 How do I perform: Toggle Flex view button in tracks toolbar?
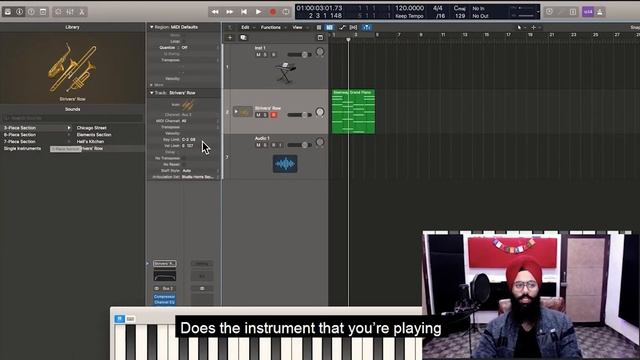[353, 27]
